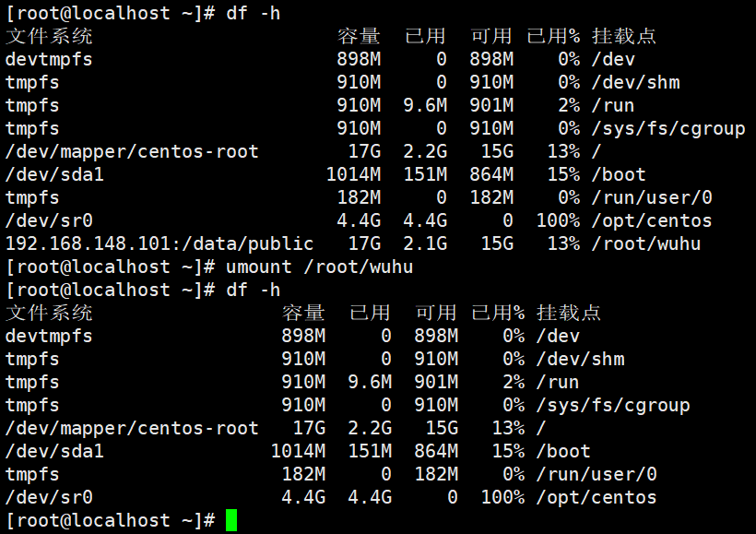Click 15G available on the 192.168.148.101 row
Image resolution: width=756 pixels, height=534 pixels.
tap(497, 243)
